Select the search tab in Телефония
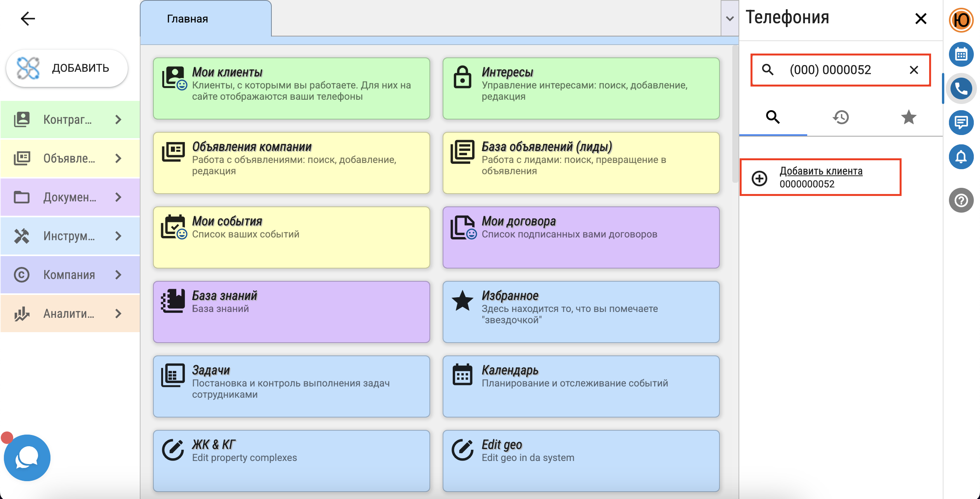The width and height of the screenshot is (980, 499). click(x=773, y=117)
